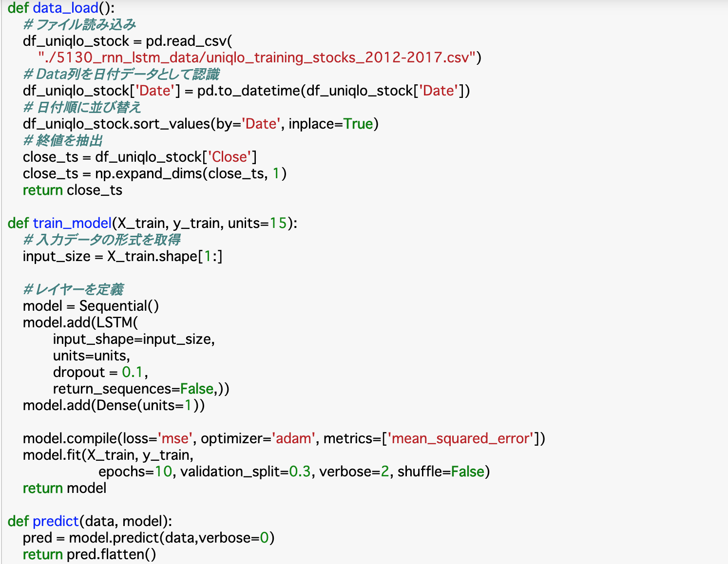
Task: Click the 'Data列を日付データとして認識' comment
Action: [x=121, y=74]
